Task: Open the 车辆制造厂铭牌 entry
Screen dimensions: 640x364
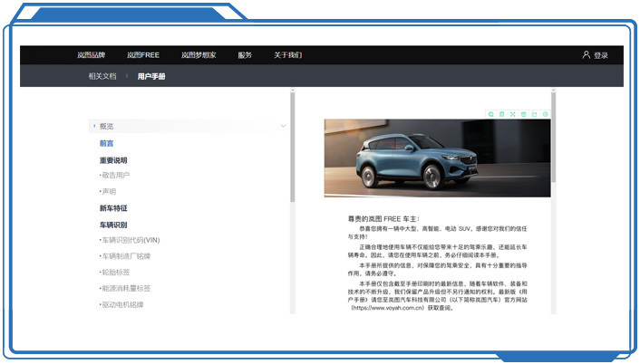Action: [x=125, y=256]
